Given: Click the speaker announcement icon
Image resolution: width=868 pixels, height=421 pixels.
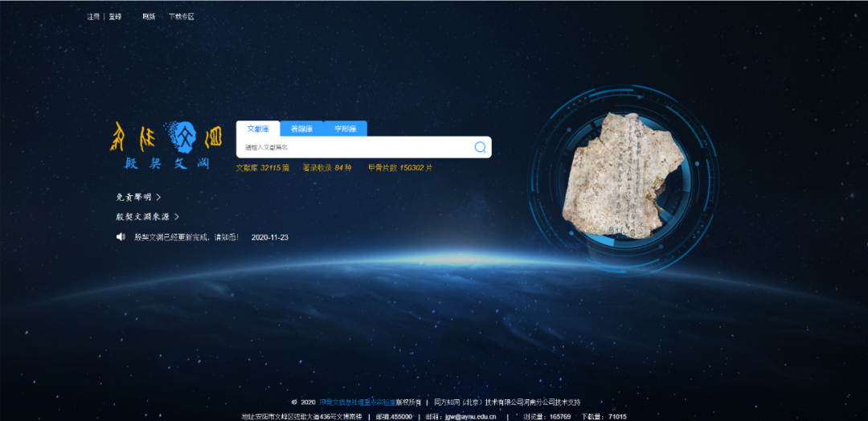Looking at the screenshot, I should click(121, 237).
